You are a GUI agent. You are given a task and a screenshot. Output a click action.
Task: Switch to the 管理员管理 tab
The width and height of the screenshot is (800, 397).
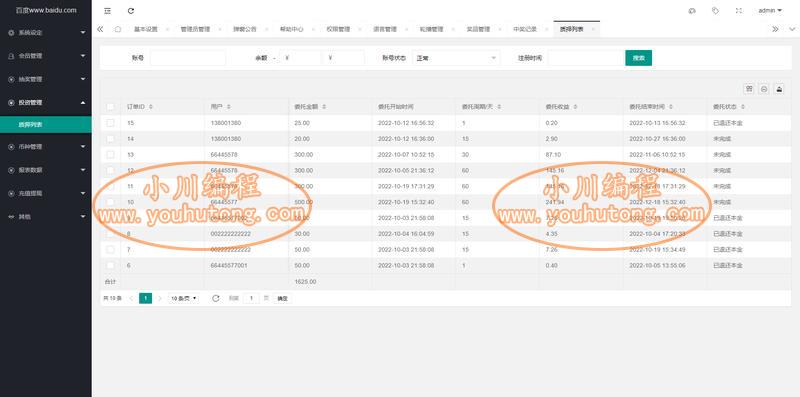(195, 30)
